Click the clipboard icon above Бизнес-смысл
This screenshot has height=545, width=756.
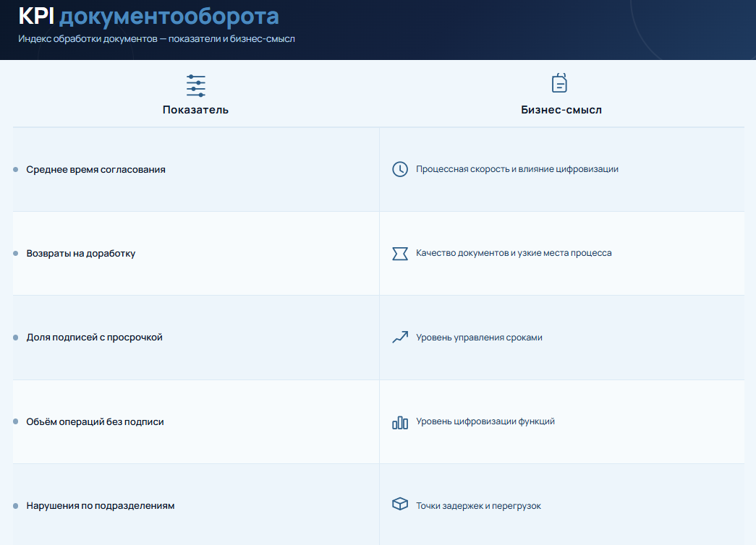[559, 83]
